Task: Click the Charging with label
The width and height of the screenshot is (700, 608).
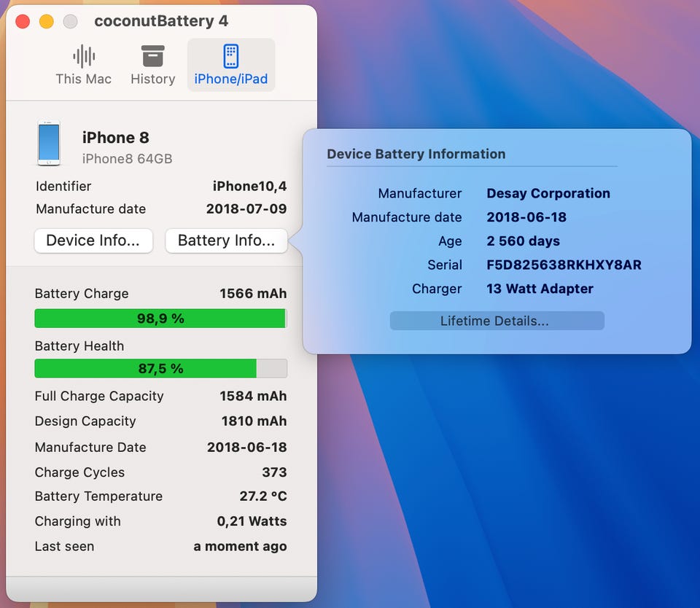Action: (78, 521)
